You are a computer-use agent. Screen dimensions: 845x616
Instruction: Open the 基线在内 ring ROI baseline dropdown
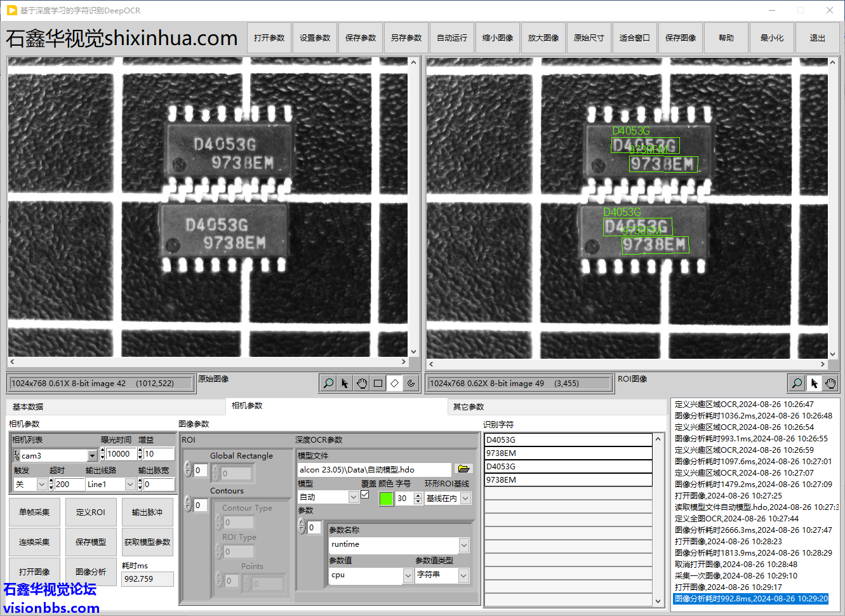(465, 499)
